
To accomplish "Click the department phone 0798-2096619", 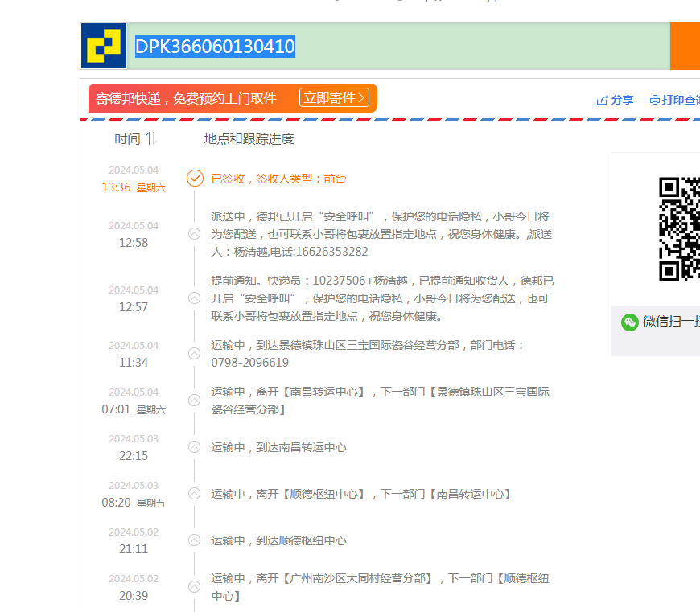I will (x=250, y=362).
